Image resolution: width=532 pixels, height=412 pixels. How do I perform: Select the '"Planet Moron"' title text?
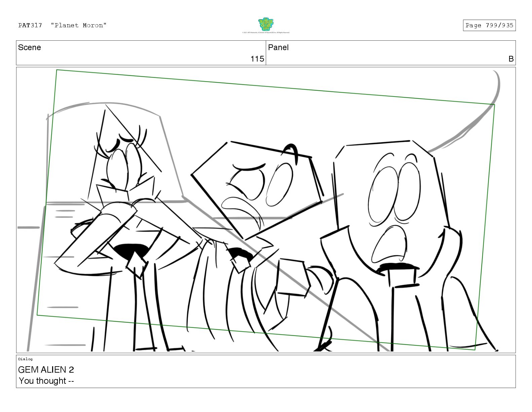pos(79,25)
